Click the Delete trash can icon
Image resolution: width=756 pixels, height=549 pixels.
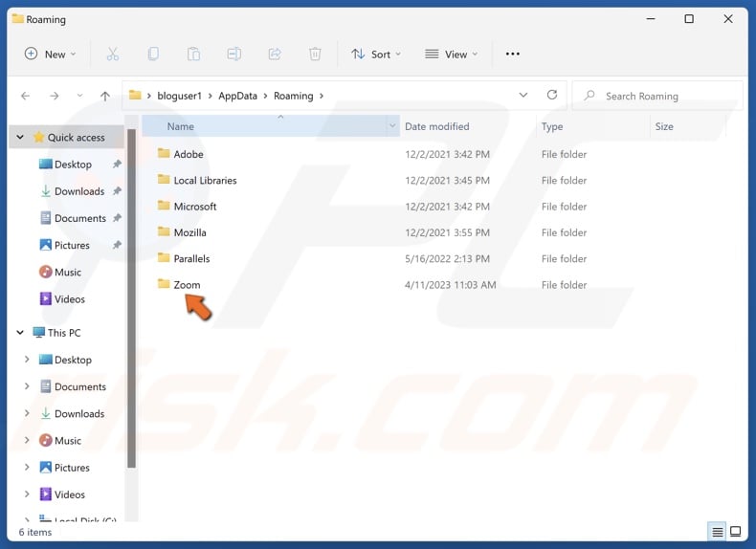[x=315, y=54]
